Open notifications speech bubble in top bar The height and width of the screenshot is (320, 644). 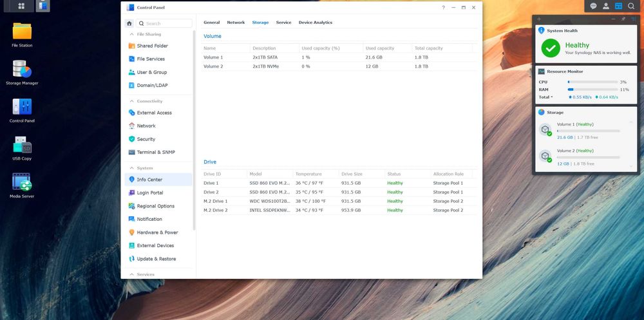(593, 6)
